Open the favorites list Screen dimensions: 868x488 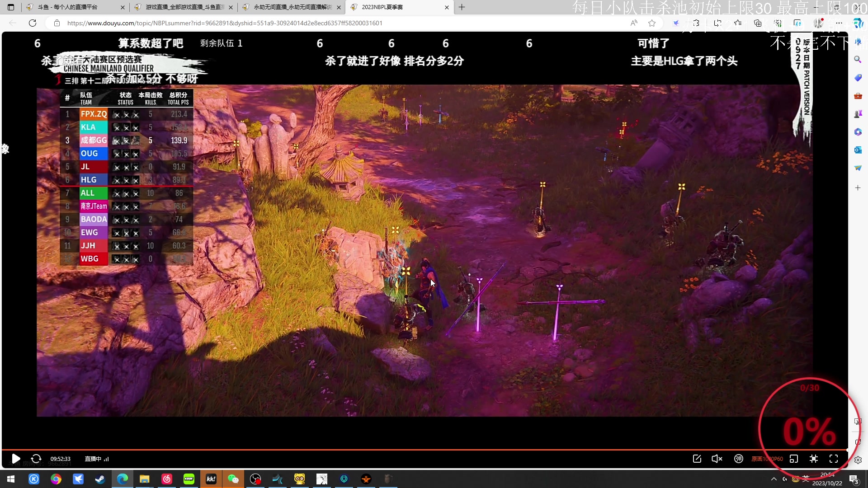(738, 23)
